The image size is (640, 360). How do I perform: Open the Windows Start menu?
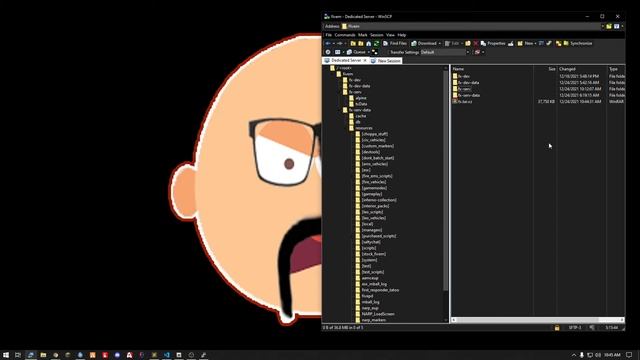pos(6,355)
